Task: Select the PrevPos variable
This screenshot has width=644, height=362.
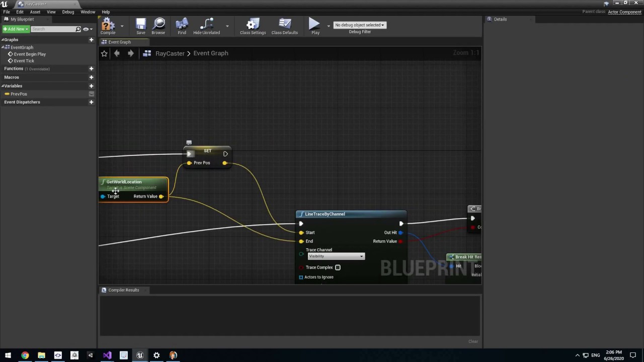Action: pos(19,94)
